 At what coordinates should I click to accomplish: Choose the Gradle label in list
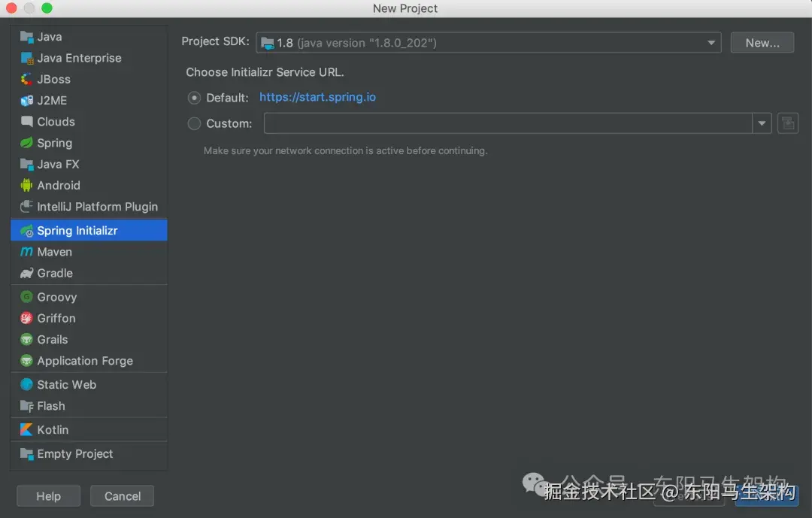tap(55, 273)
